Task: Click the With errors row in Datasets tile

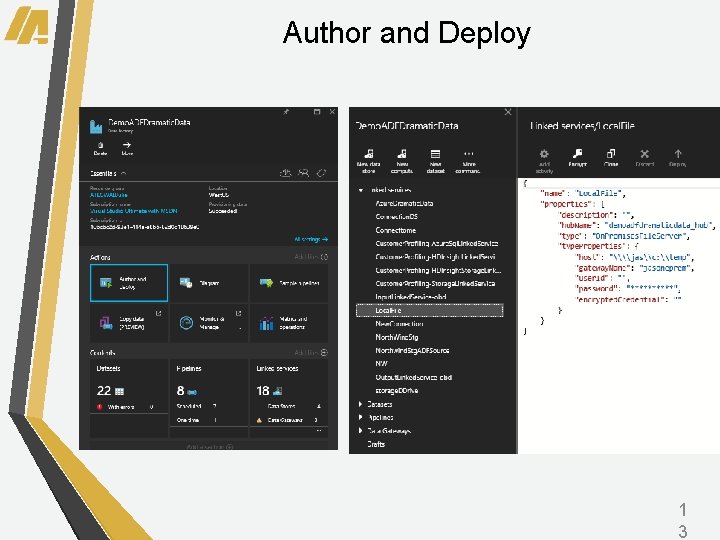Action: click(129, 407)
